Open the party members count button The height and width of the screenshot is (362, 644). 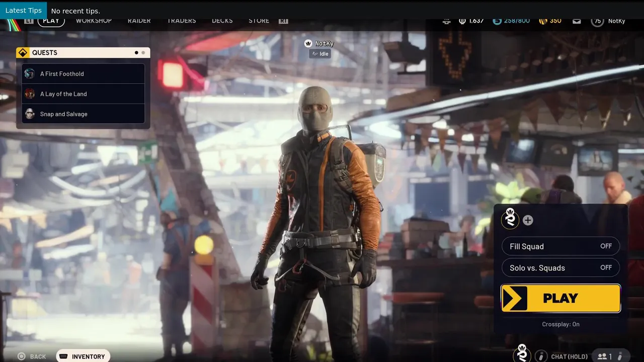pos(610,356)
